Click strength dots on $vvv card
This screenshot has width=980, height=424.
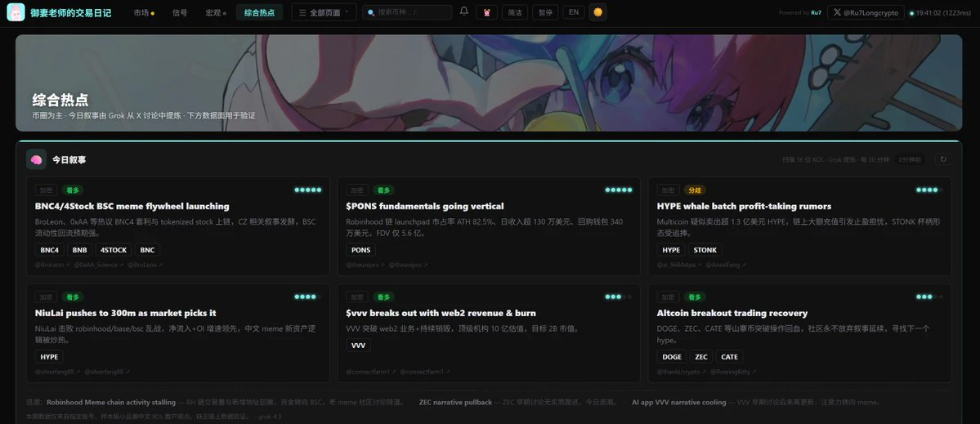(619, 297)
